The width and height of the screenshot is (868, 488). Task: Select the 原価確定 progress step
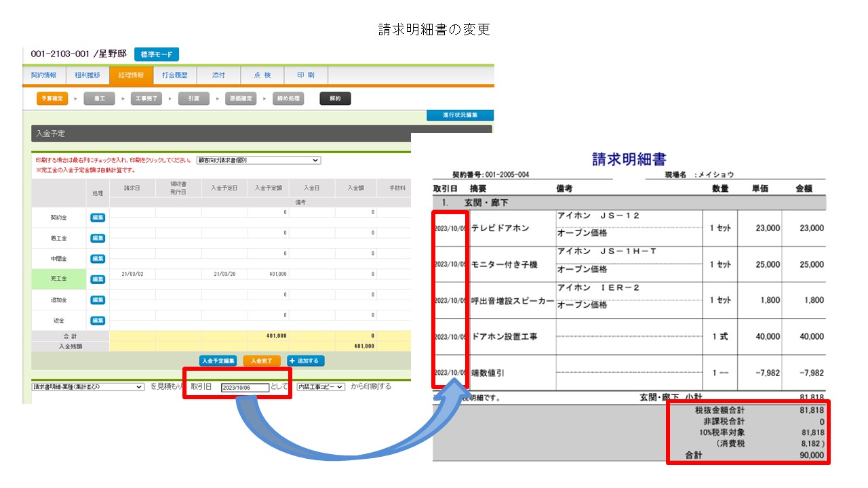coord(241,99)
